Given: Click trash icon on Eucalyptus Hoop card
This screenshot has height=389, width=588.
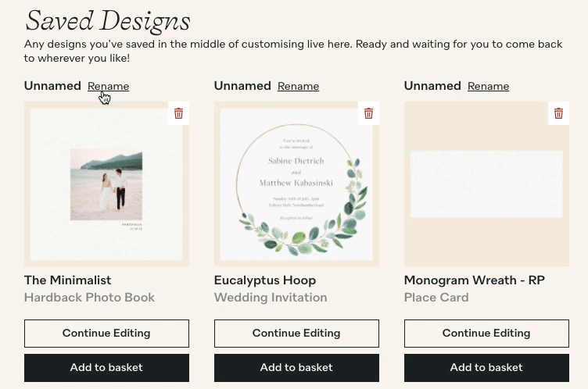Looking at the screenshot, I should (x=368, y=113).
